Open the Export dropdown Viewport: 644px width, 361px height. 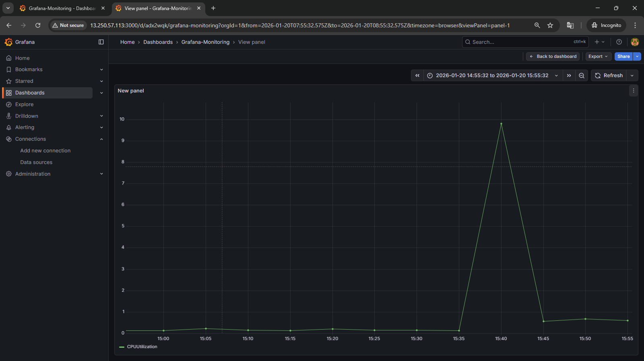pos(598,57)
